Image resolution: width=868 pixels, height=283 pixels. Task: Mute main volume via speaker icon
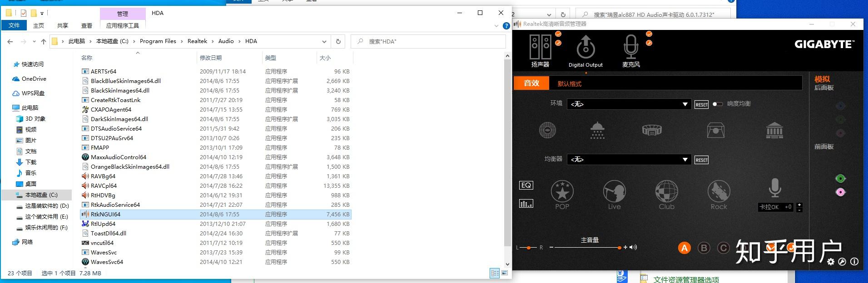(633, 247)
